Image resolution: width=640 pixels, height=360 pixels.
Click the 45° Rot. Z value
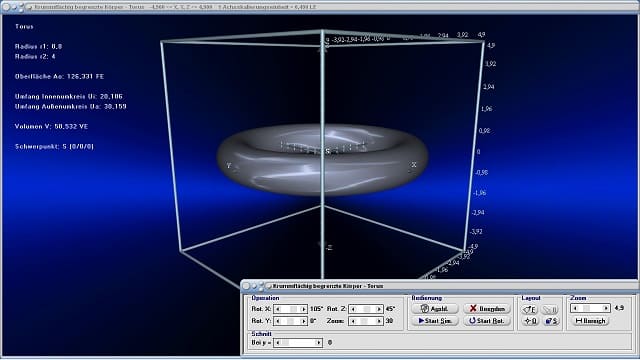click(390, 309)
